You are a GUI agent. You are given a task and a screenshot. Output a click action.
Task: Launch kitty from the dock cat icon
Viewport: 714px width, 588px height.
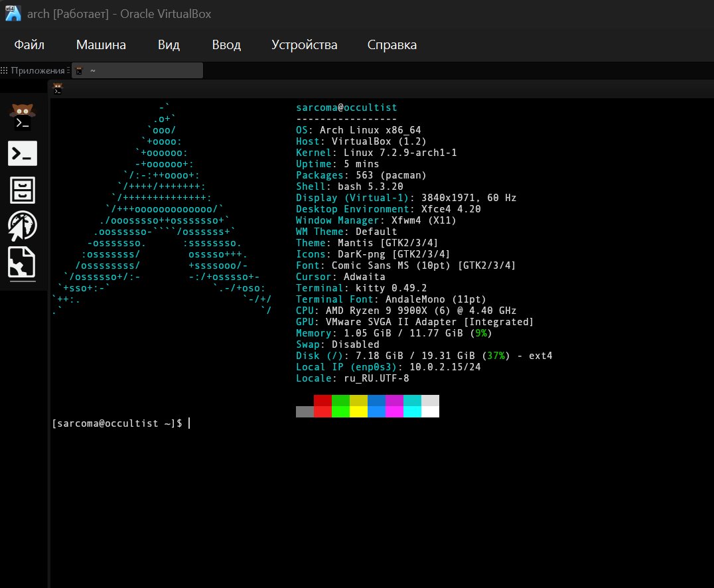(23, 117)
